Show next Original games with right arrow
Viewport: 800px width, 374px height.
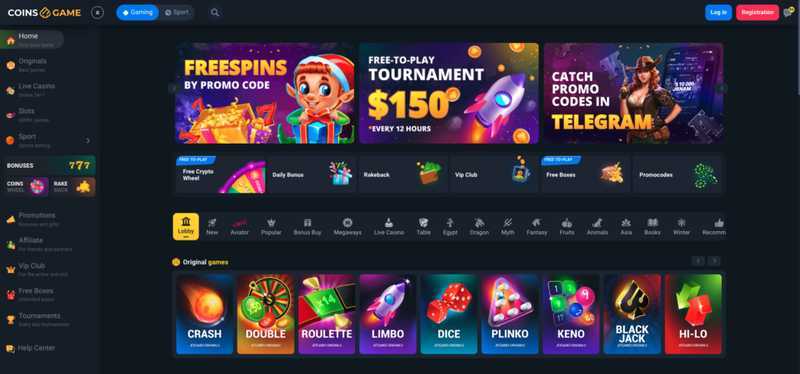pyautogui.click(x=715, y=261)
